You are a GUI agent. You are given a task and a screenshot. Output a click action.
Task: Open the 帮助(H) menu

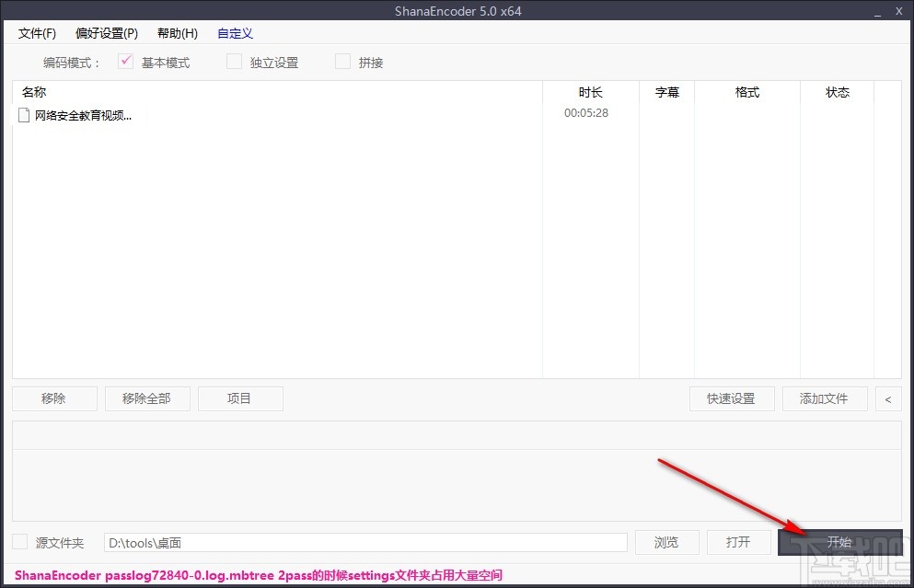(x=178, y=33)
